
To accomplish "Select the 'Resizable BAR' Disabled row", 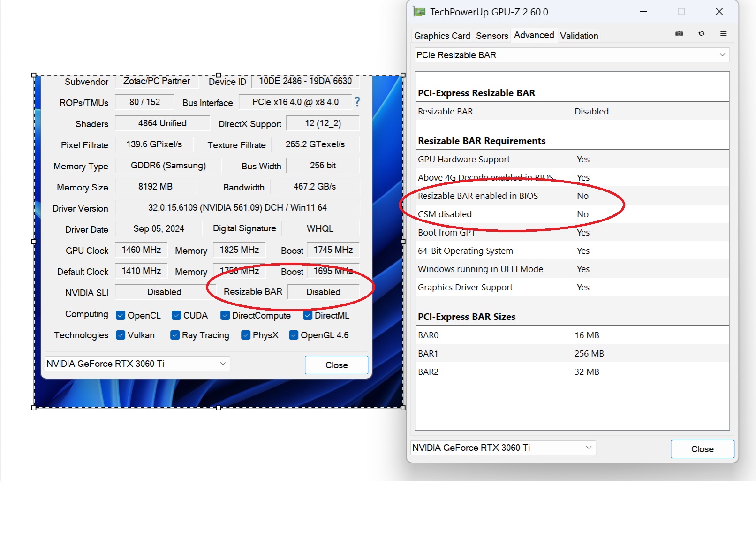I will click(x=572, y=111).
